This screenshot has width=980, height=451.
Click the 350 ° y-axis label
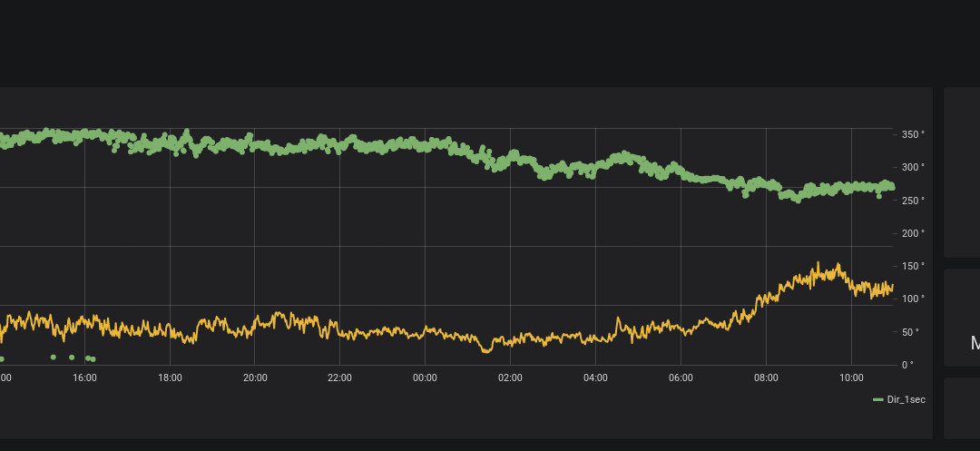(x=913, y=135)
